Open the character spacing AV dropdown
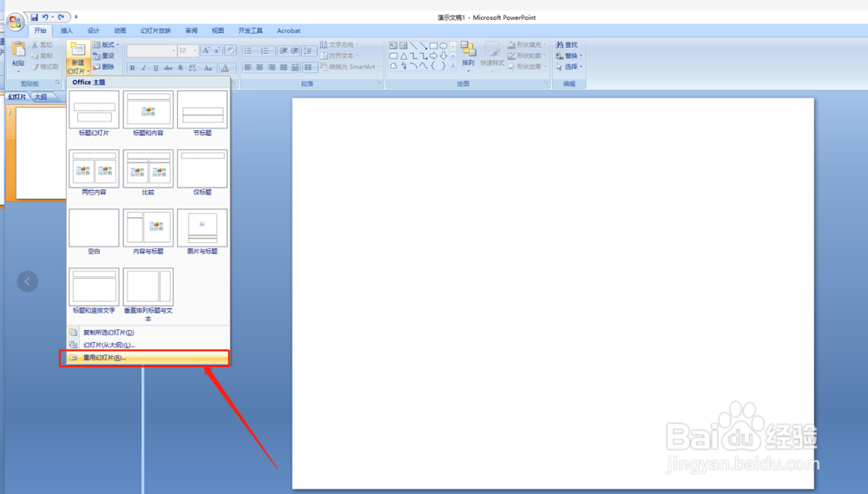 194,68
